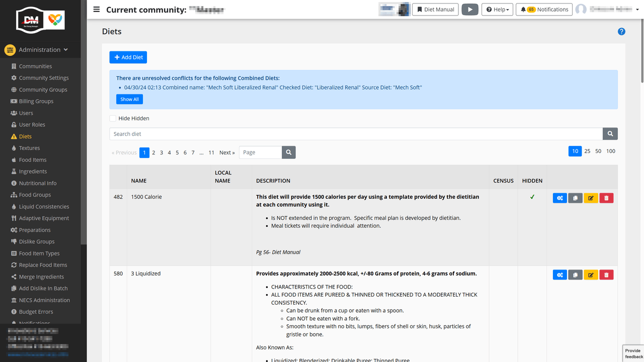Image resolution: width=644 pixels, height=362 pixels.
Task: Collapse the Administration menu
Action: pos(40,50)
